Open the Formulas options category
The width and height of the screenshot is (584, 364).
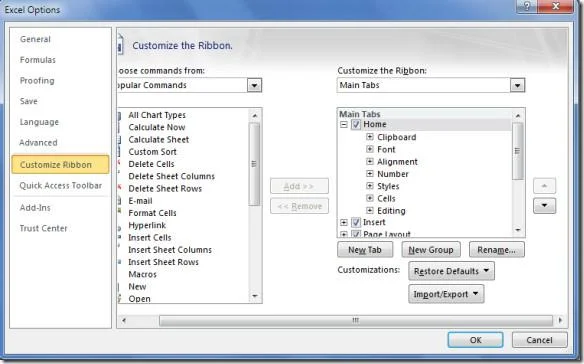coord(38,60)
